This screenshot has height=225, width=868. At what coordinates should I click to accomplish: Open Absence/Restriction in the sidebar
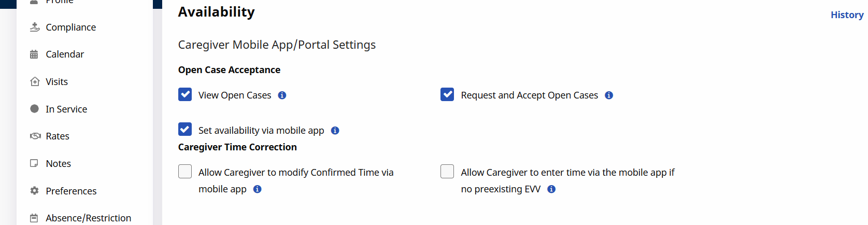click(88, 218)
